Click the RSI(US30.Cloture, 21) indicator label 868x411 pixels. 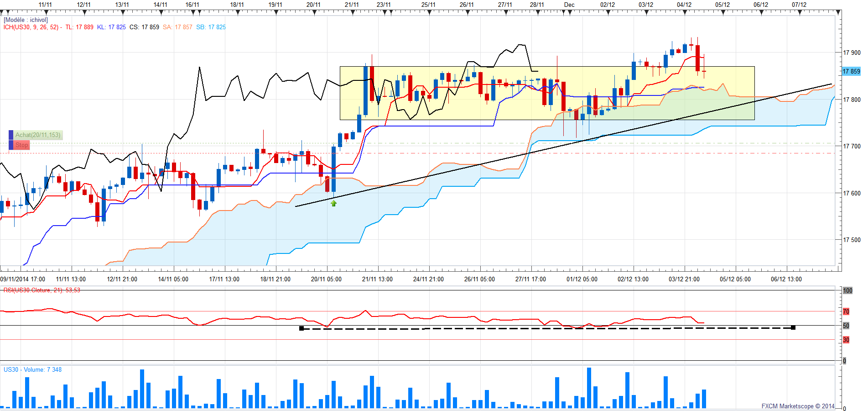[42, 290]
